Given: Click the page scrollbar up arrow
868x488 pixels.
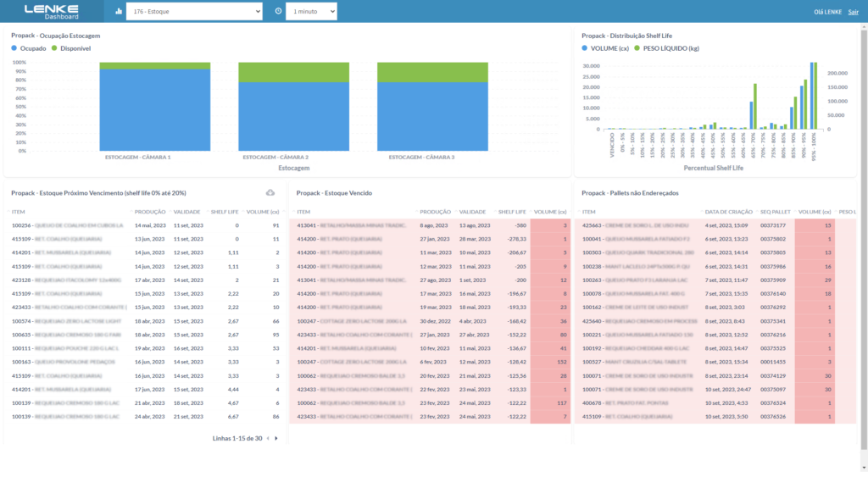Looking at the screenshot, I should pyautogui.click(x=864, y=26).
